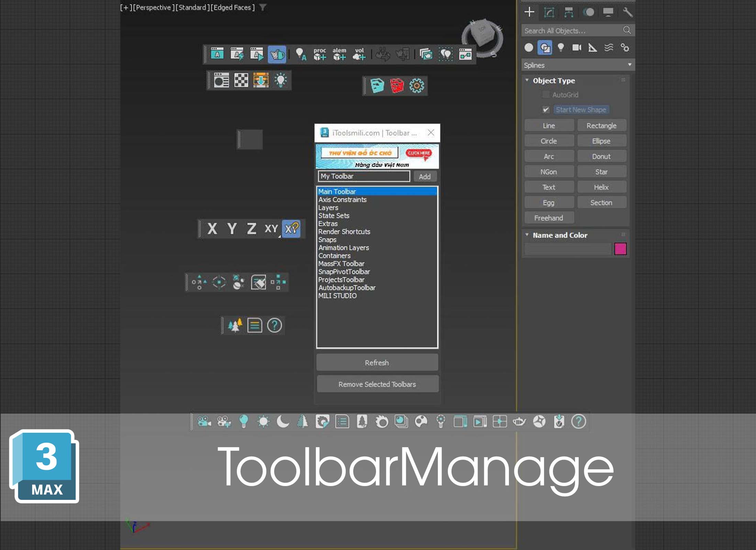Open the Splines category dropdown
Image resolution: width=756 pixels, height=550 pixels.
tap(578, 65)
